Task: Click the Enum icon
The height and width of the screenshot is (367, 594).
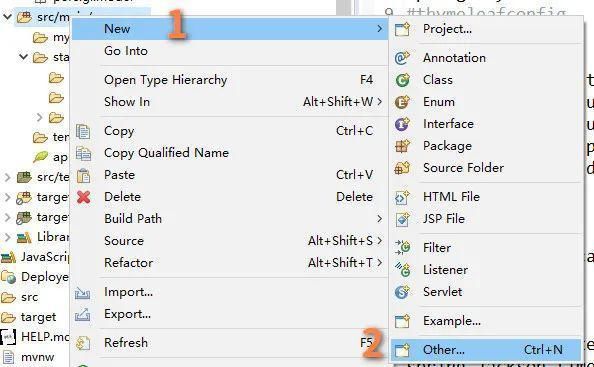Action: click(x=402, y=102)
